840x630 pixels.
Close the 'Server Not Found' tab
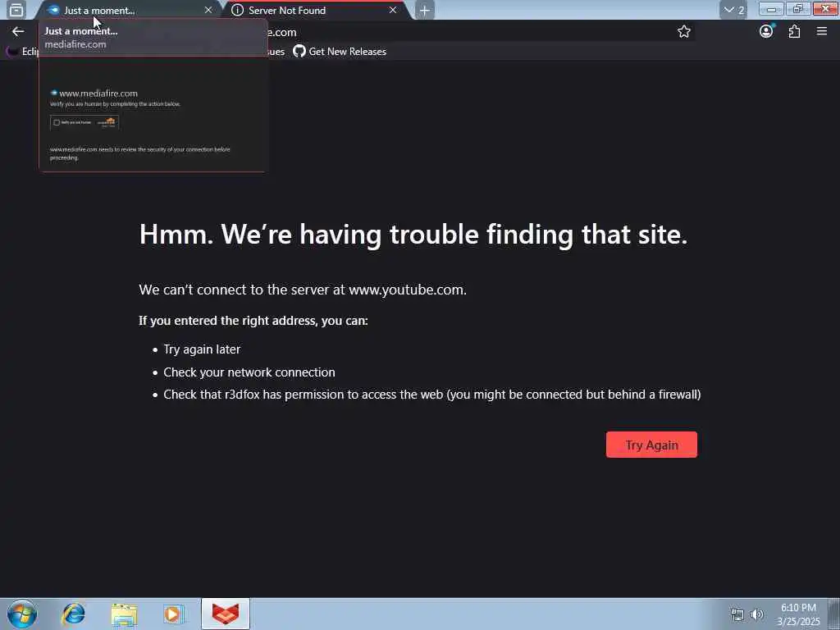click(x=393, y=10)
